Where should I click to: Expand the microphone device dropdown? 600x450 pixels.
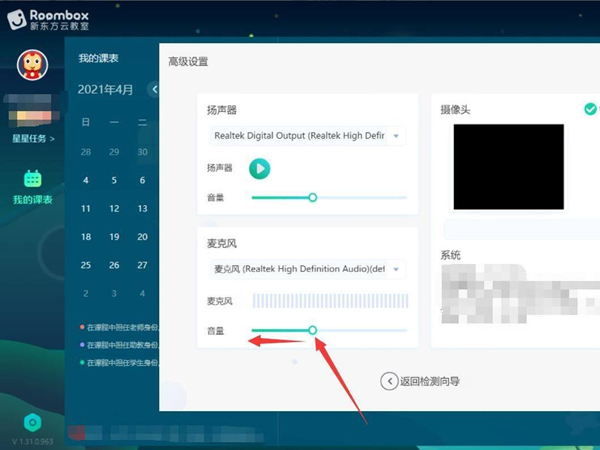coord(397,269)
